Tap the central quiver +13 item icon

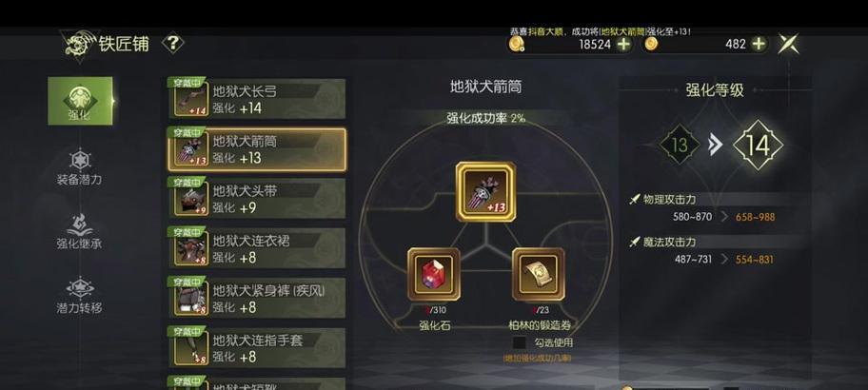[x=485, y=191]
